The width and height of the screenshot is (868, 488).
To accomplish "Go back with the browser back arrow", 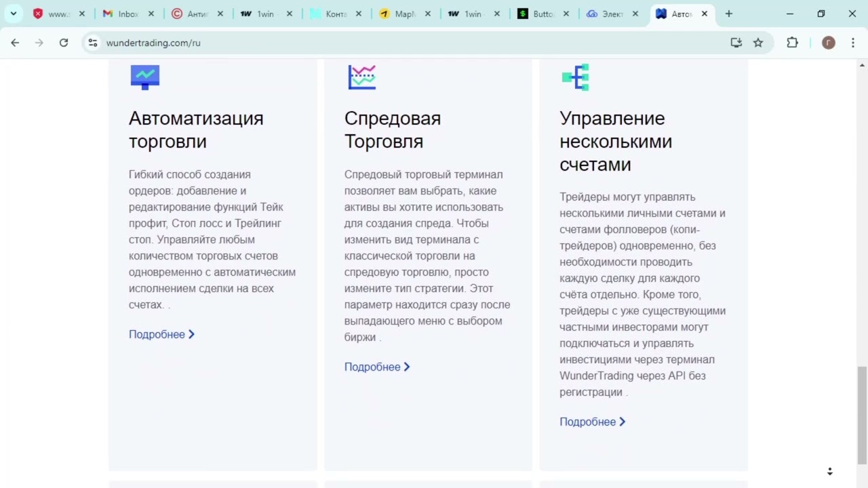I will tap(15, 43).
